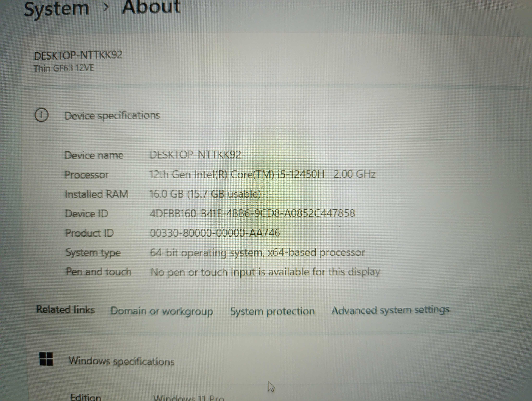Click the Product ID label

pyautogui.click(x=89, y=233)
